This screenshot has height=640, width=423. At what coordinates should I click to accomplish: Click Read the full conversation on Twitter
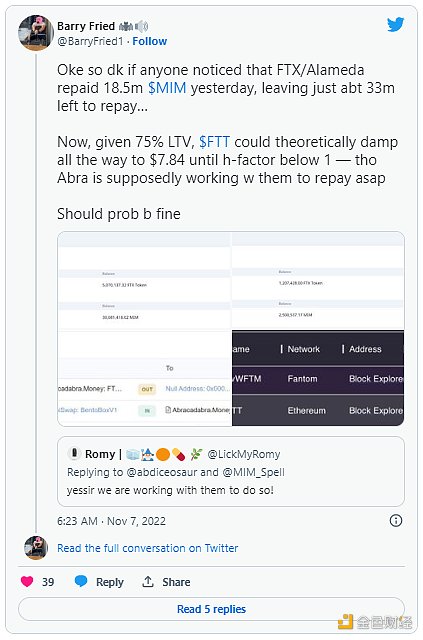coord(147,548)
